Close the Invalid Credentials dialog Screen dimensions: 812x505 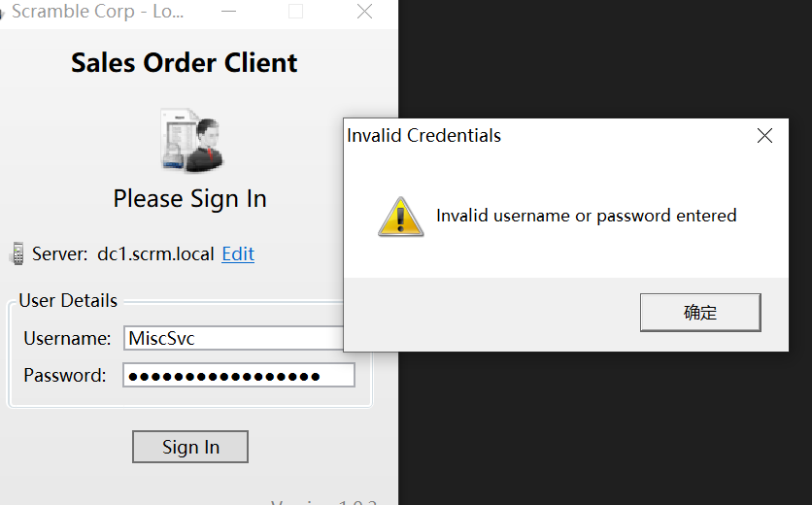pos(764,136)
